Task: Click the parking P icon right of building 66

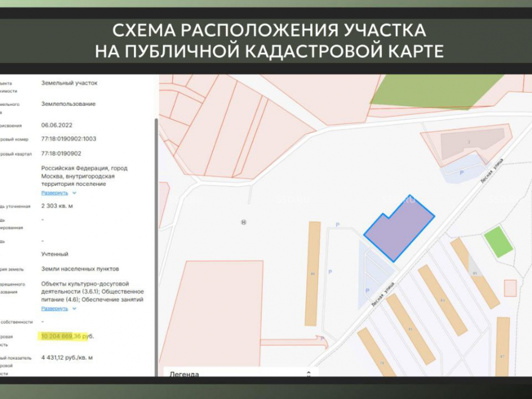Action: (x=330, y=272)
